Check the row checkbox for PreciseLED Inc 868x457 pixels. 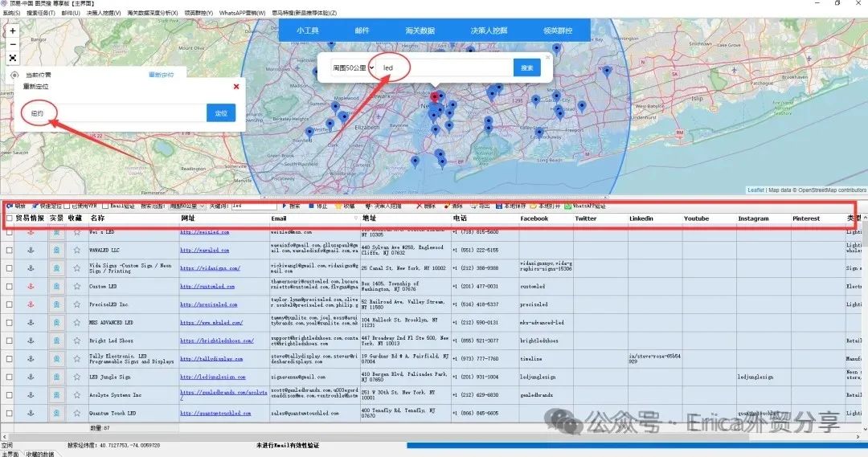click(x=9, y=304)
